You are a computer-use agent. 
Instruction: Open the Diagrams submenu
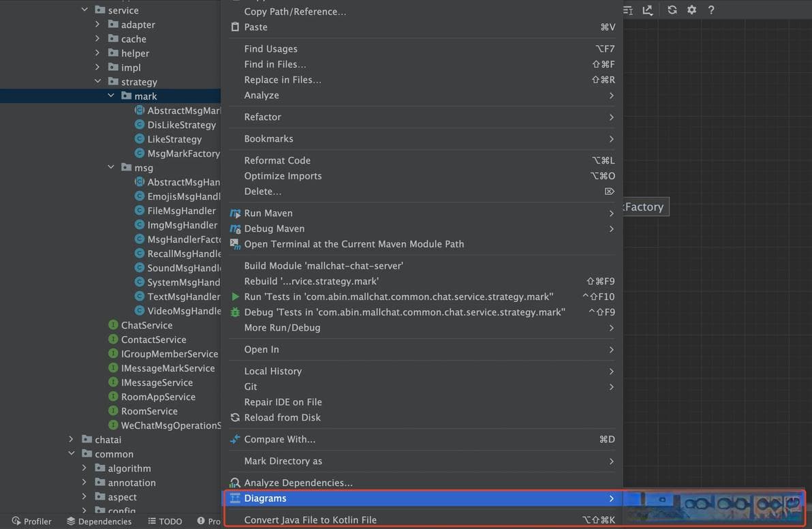[422, 498]
